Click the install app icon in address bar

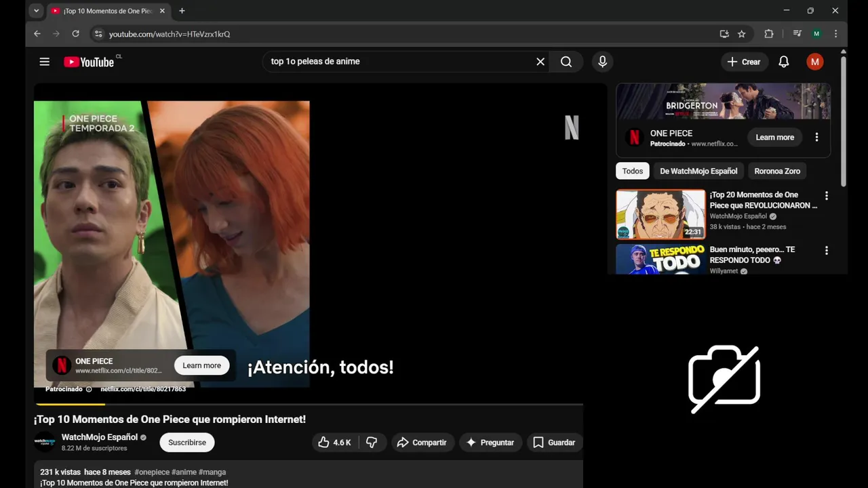point(724,34)
